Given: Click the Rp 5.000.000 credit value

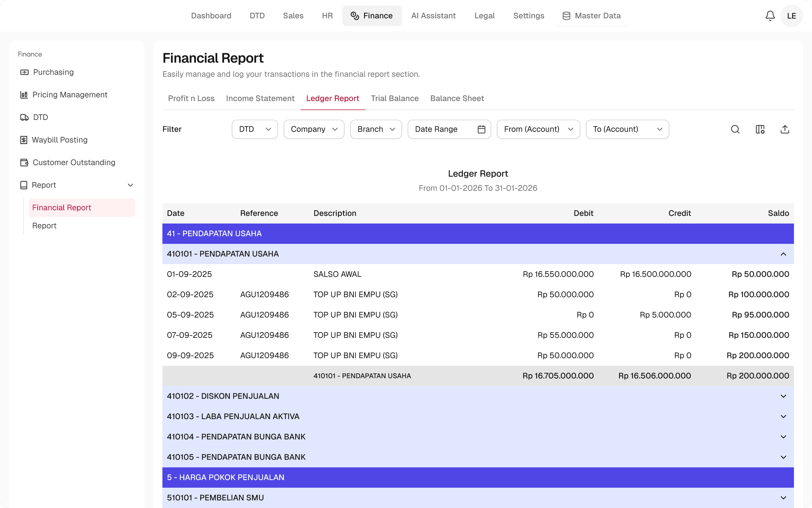Looking at the screenshot, I should pyautogui.click(x=665, y=315).
